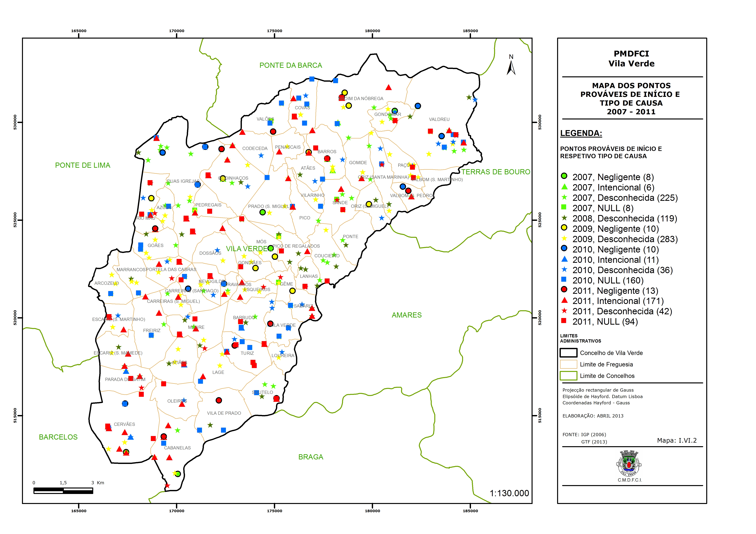
Task: Click the red circle for 2011 Negligente
Action: [x=564, y=289]
